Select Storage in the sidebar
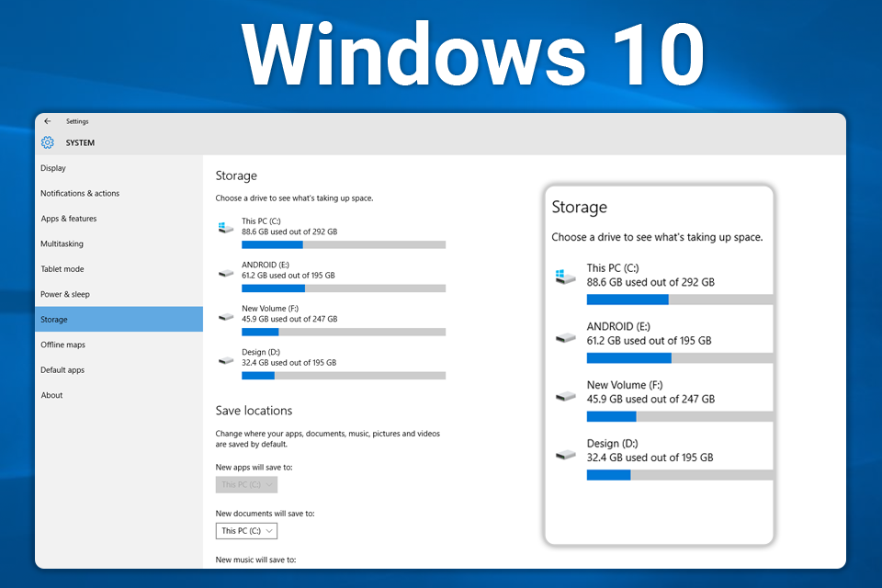The width and height of the screenshot is (882, 588). tap(119, 319)
